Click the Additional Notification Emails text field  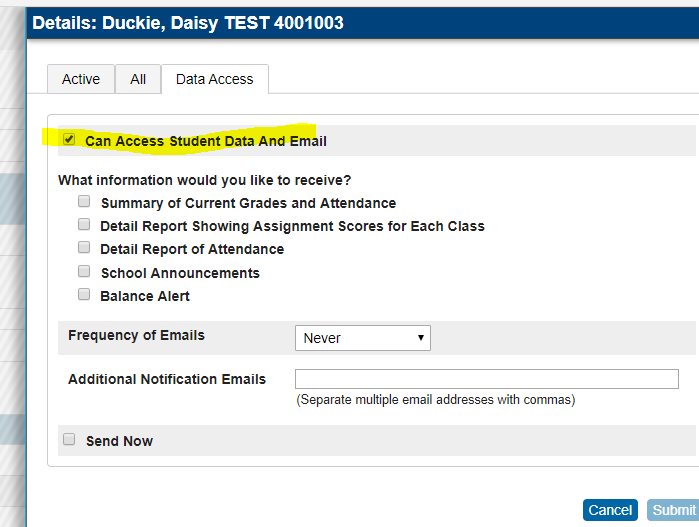[x=486, y=379]
